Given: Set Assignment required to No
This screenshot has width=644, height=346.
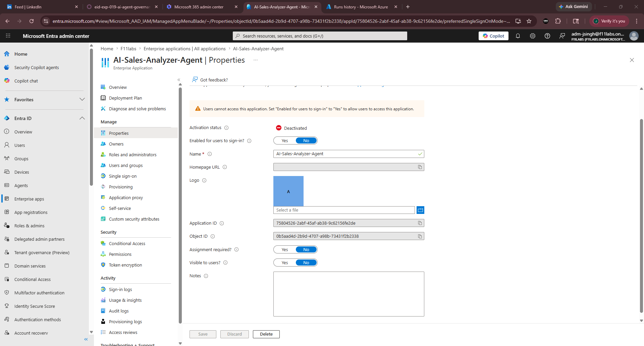Looking at the screenshot, I should [306, 249].
